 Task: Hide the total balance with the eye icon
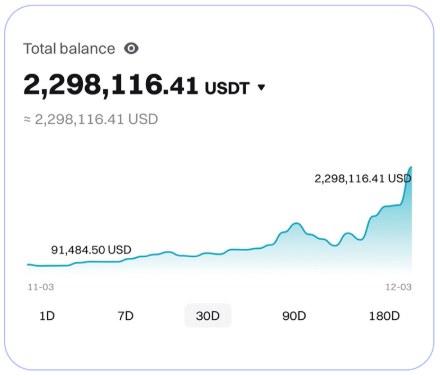tap(131, 49)
